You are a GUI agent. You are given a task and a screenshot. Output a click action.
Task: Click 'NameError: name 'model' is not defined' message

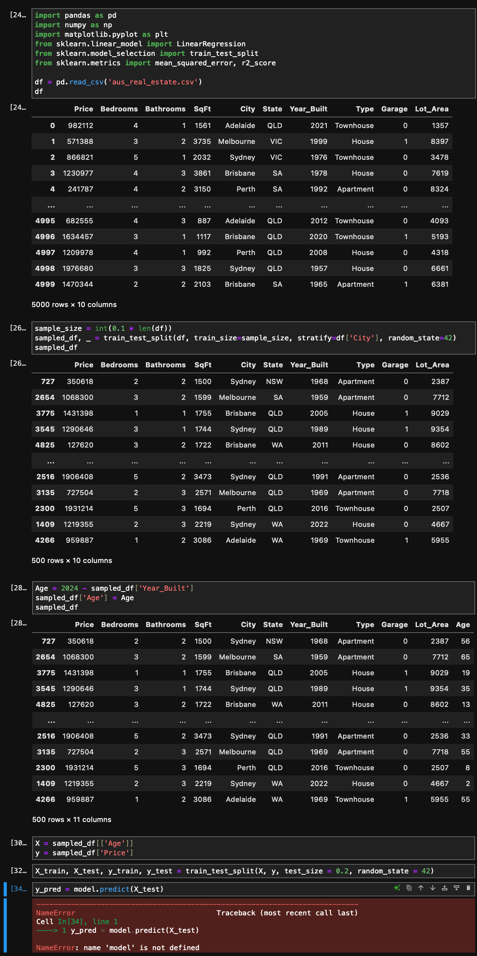[x=117, y=947]
